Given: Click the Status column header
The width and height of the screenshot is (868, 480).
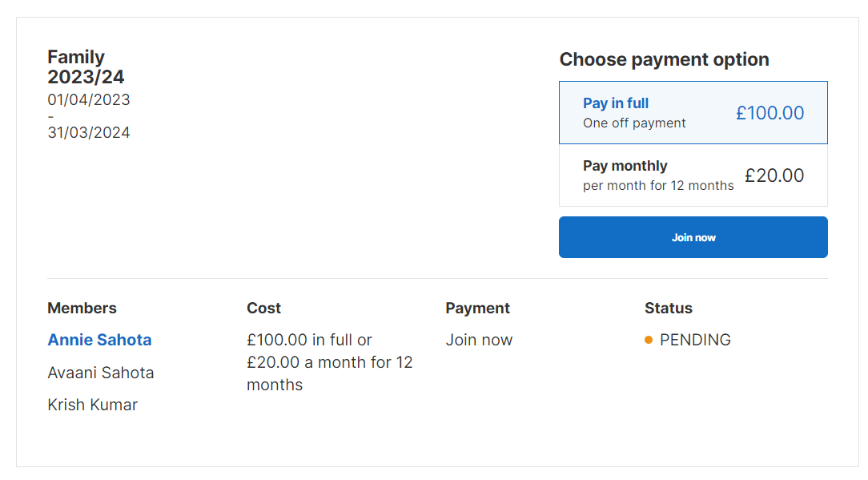Looking at the screenshot, I should click(x=669, y=309).
